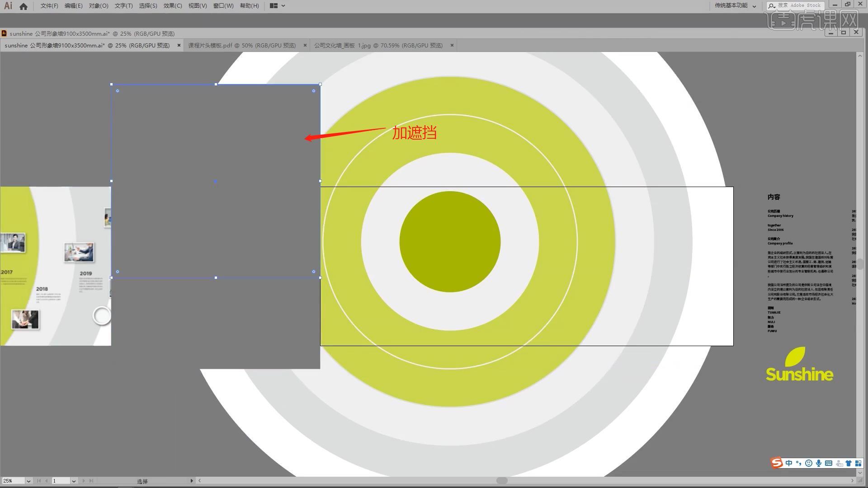Open the 效果(C) menu
The height and width of the screenshot is (488, 868).
[172, 6]
